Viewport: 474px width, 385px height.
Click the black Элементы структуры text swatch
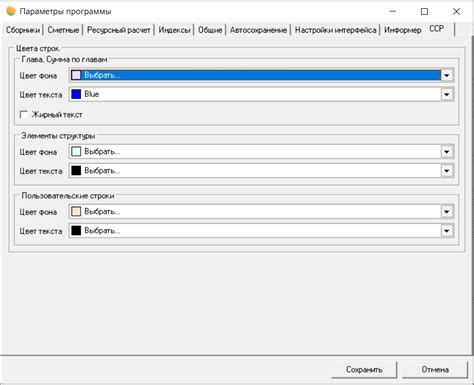[76, 171]
